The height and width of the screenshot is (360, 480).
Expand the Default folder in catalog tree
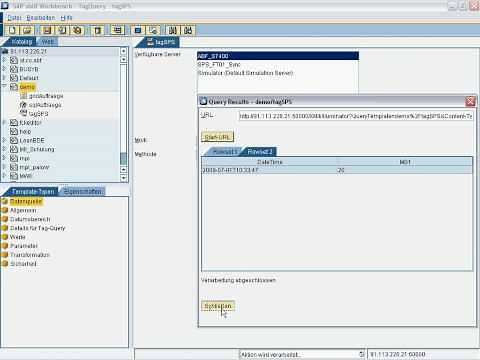click(x=4, y=77)
